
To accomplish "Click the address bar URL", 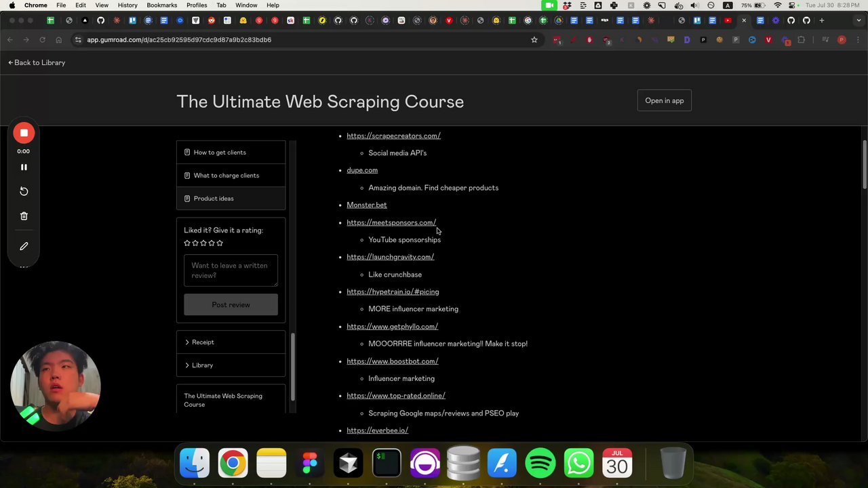I will click(x=179, y=40).
